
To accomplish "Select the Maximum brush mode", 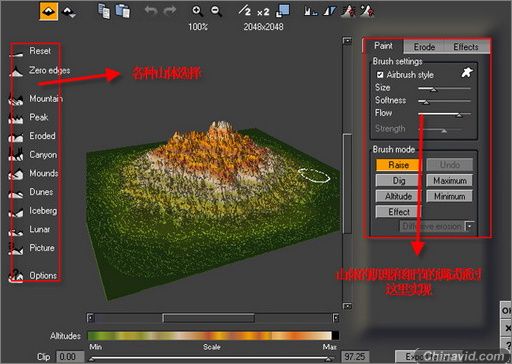I will click(x=449, y=180).
